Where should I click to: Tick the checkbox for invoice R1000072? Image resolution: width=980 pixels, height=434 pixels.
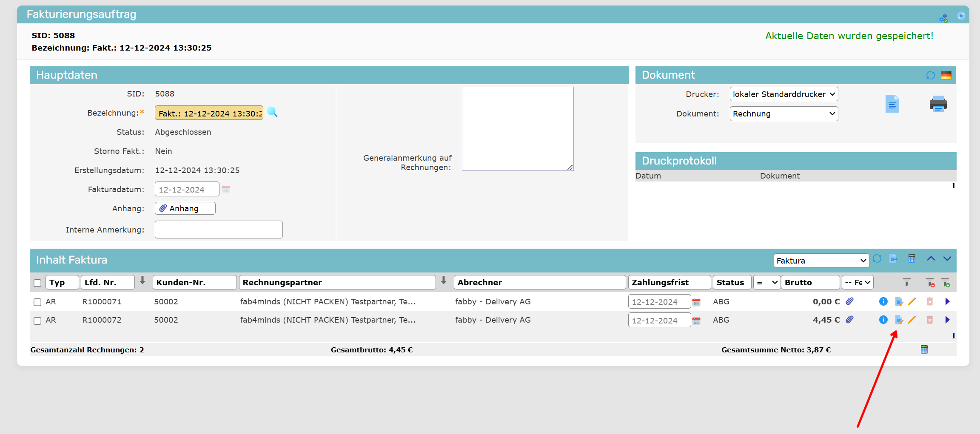(37, 321)
